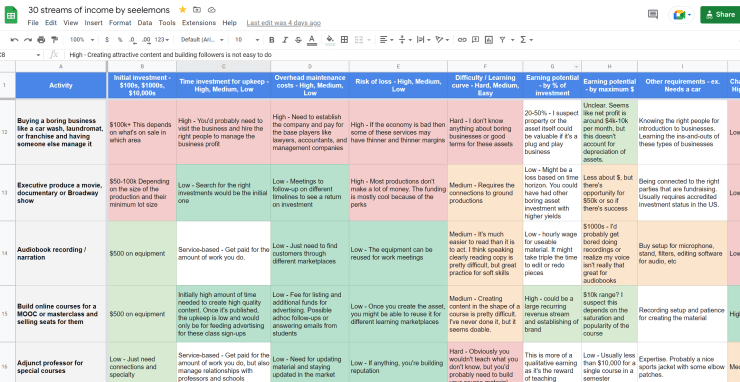Increase decimal places with the .00 icon
The width and height of the screenshot is (740, 382).
tap(146, 40)
